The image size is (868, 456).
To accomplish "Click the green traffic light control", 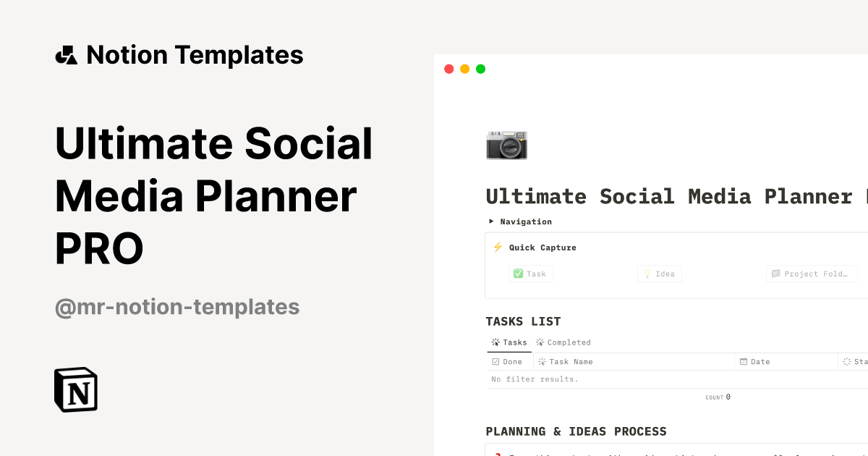I will [x=481, y=69].
